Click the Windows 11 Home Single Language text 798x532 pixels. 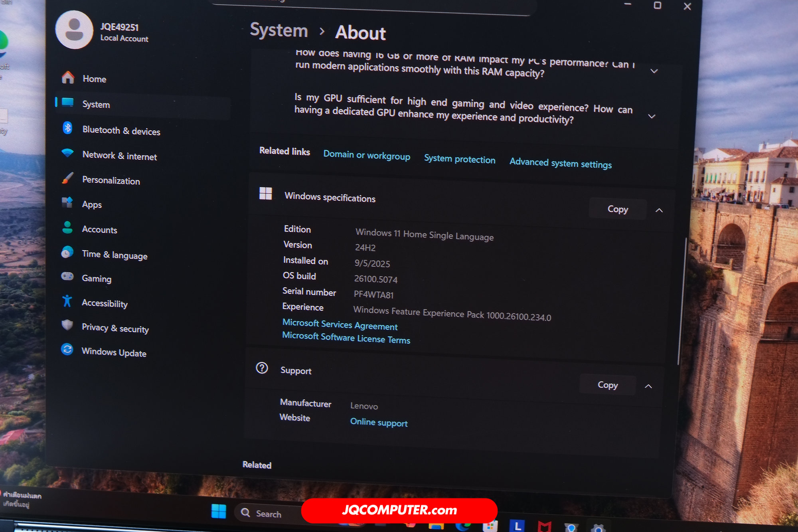click(x=425, y=235)
